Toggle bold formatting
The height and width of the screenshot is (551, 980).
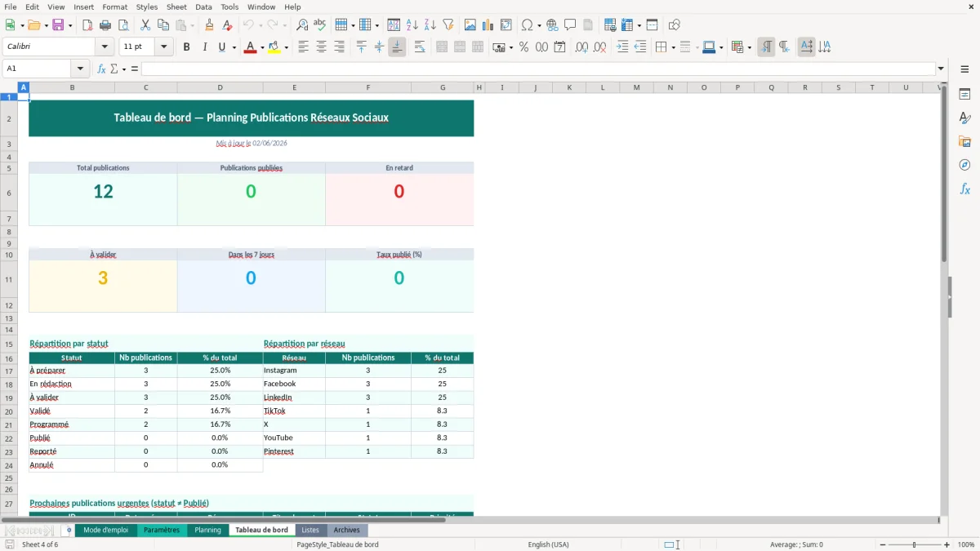[187, 47]
